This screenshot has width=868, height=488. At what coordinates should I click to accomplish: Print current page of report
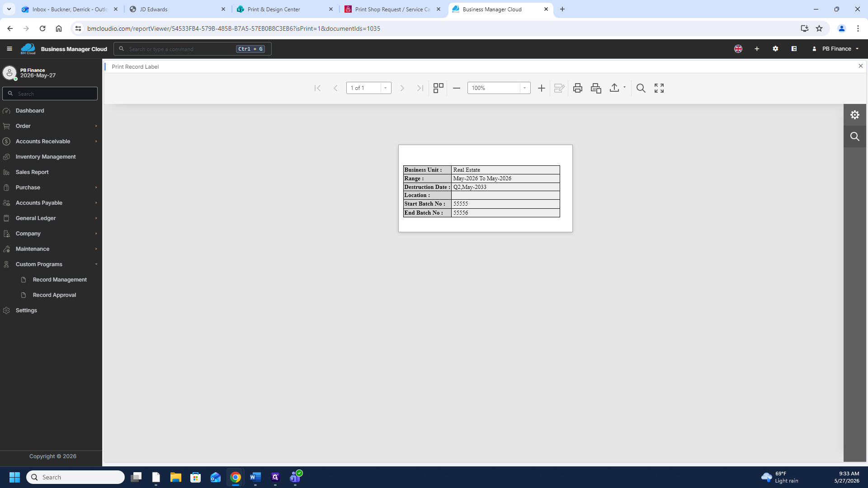[596, 88]
